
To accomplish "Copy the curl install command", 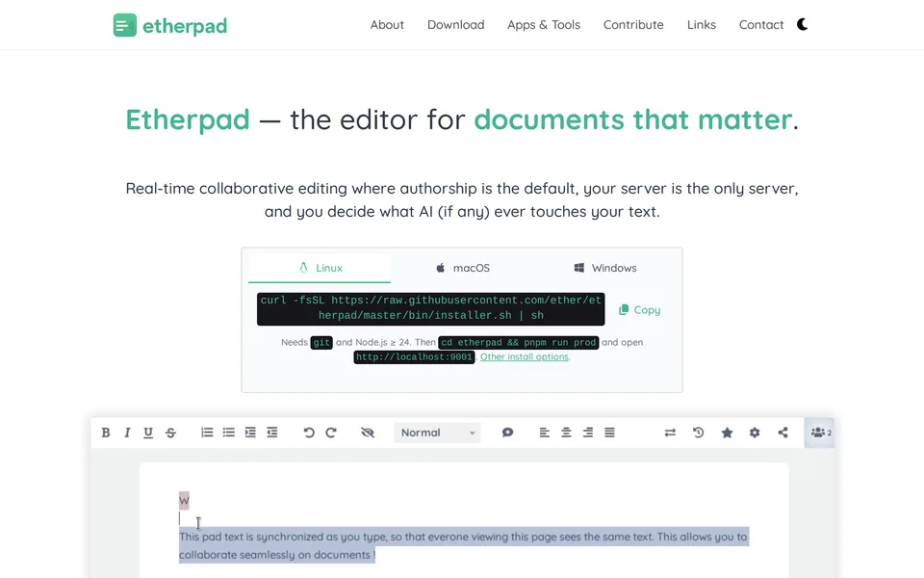I will 639,309.
